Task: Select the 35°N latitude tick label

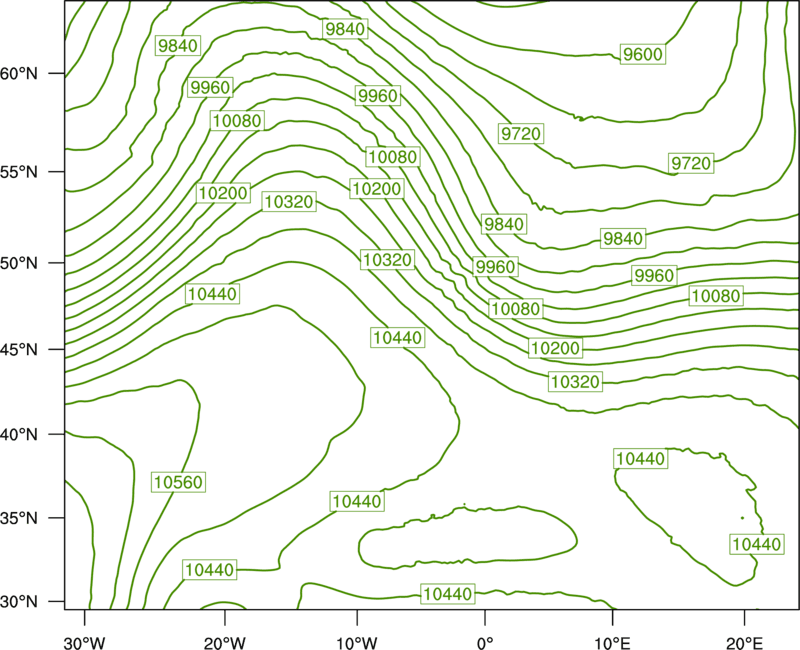Action: 19,518
